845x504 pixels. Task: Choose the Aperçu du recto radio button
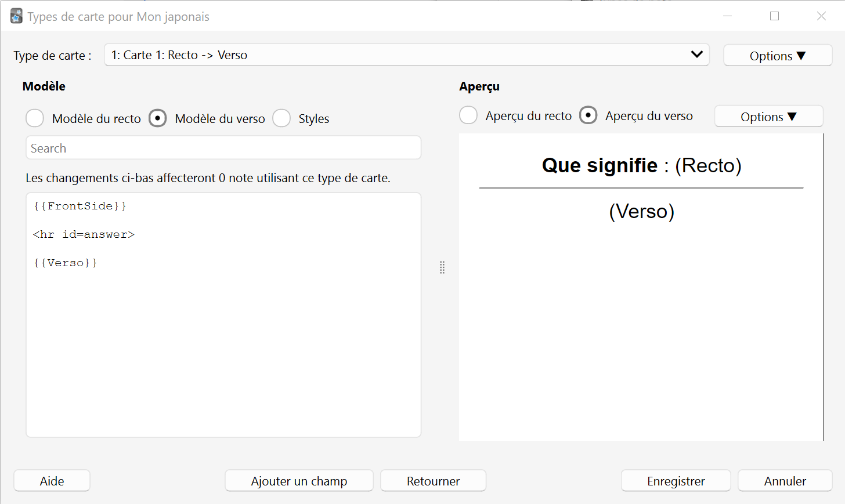tap(468, 115)
